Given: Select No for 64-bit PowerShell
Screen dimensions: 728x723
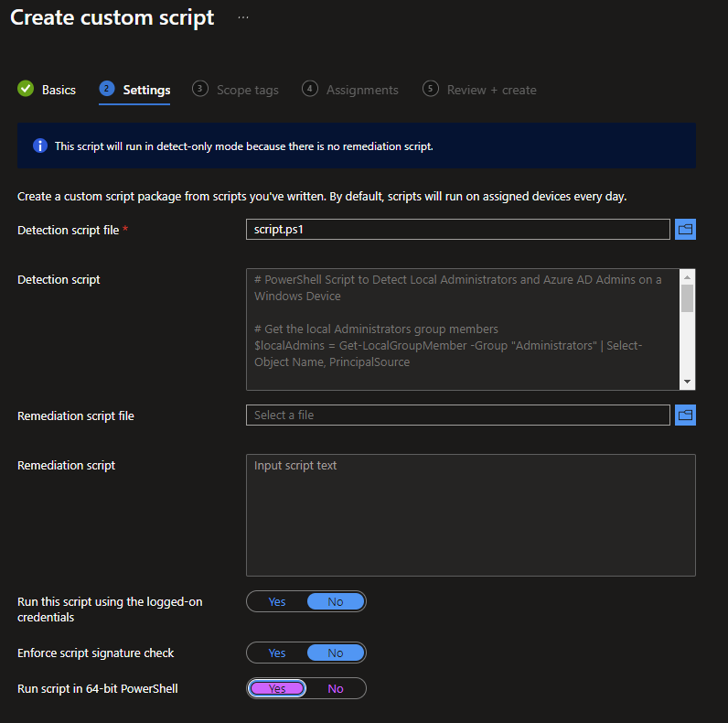Looking at the screenshot, I should pyautogui.click(x=336, y=688).
